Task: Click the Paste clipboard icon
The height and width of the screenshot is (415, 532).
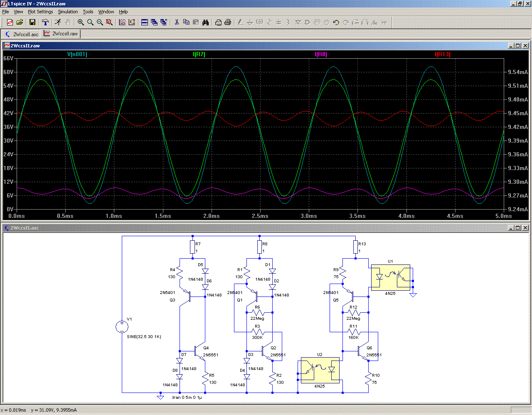Action: tap(196, 22)
